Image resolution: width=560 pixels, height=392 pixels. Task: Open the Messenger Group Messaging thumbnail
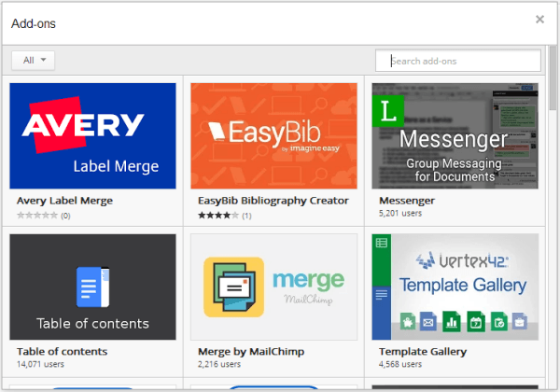click(455, 135)
